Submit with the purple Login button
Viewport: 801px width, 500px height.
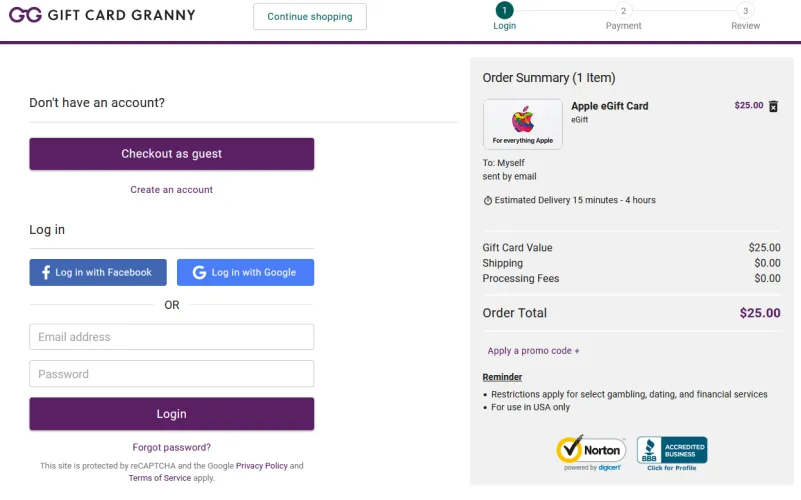coord(171,414)
